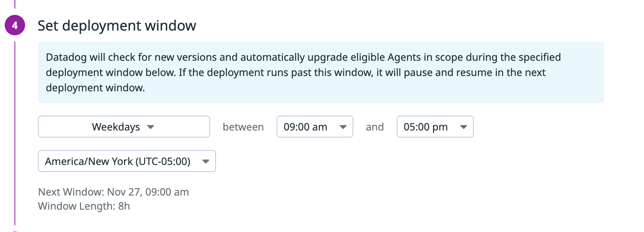This screenshot has width=644, height=232.
Task: Click the arrow next to 05:00 pm
Action: 464,127
